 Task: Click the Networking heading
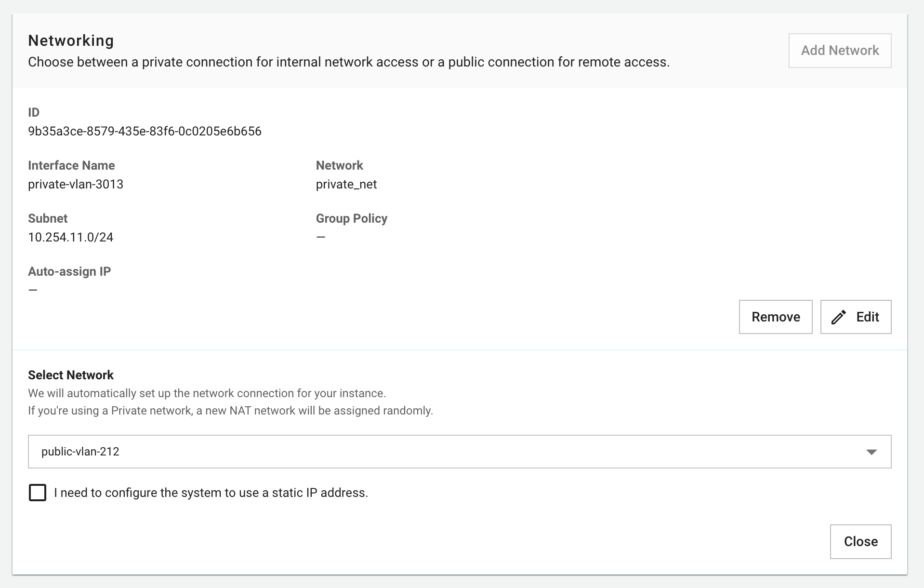pos(71,40)
